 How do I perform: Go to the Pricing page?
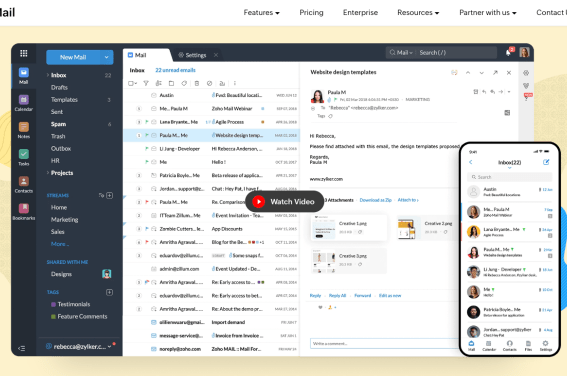311,13
